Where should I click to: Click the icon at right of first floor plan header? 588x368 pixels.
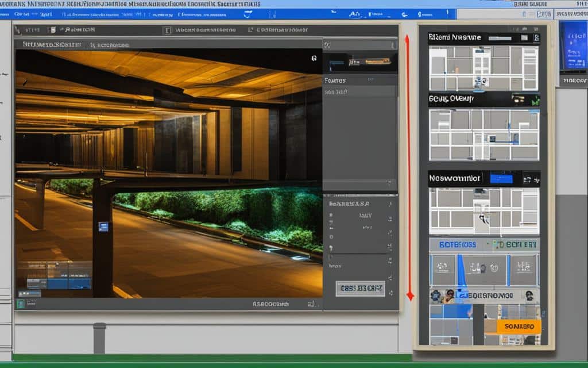click(x=536, y=38)
